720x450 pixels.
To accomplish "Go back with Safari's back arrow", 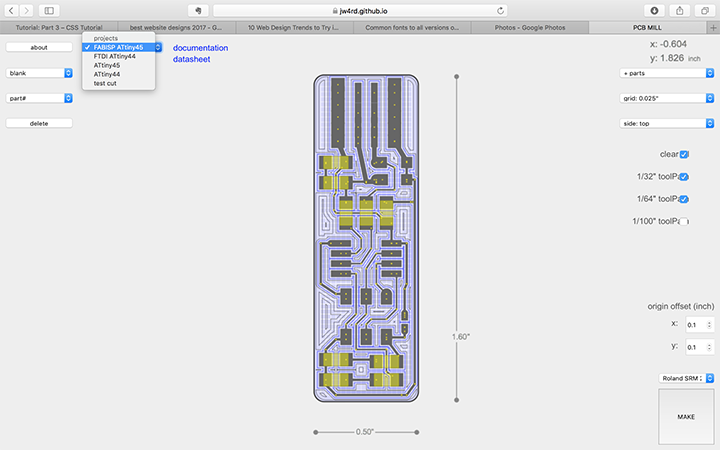I will pos(11,10).
